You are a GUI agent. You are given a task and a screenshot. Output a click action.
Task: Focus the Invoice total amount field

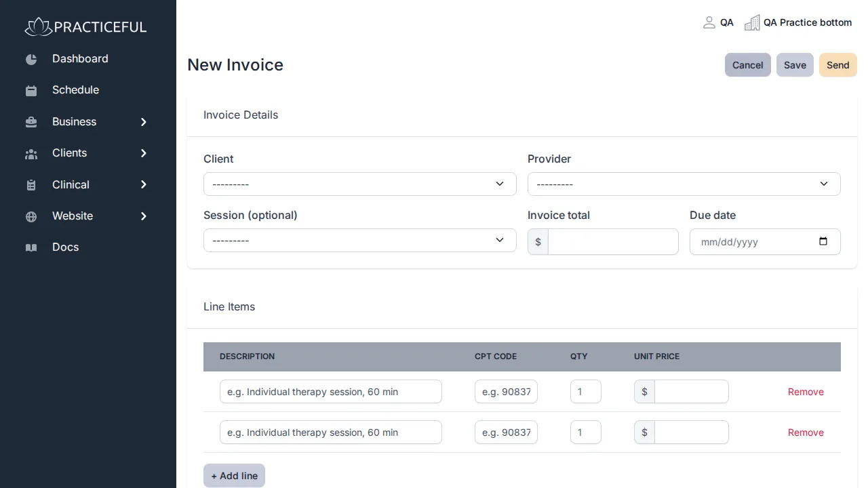click(x=613, y=242)
